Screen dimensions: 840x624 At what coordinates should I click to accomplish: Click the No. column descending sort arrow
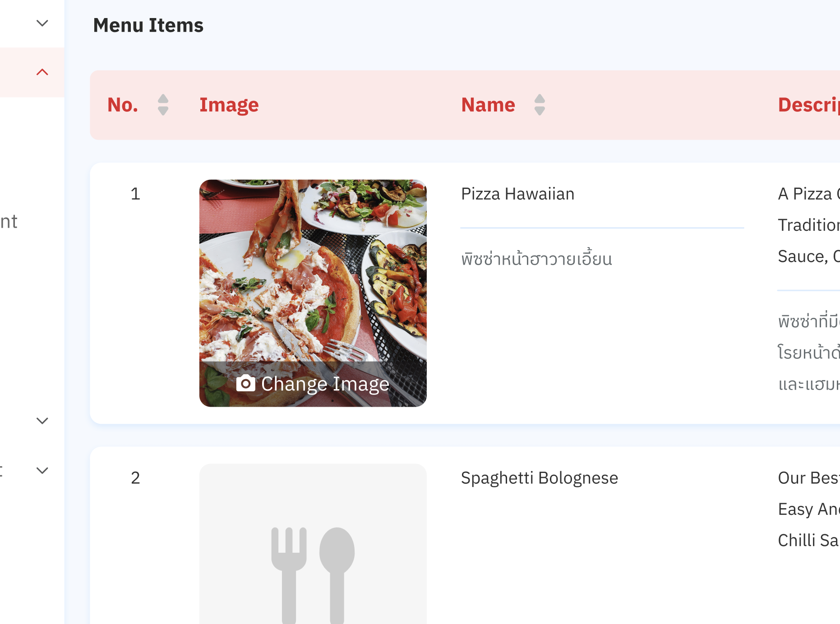click(x=163, y=111)
